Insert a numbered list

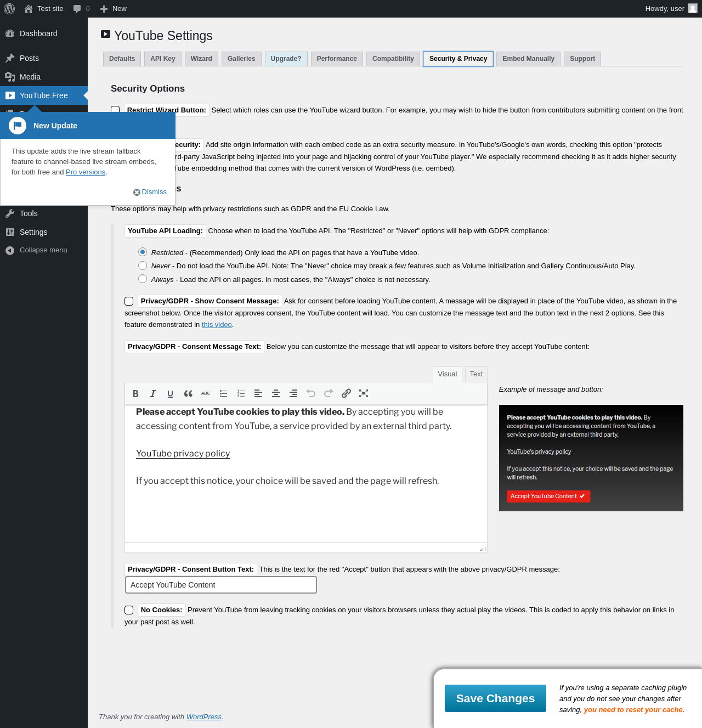[241, 393]
